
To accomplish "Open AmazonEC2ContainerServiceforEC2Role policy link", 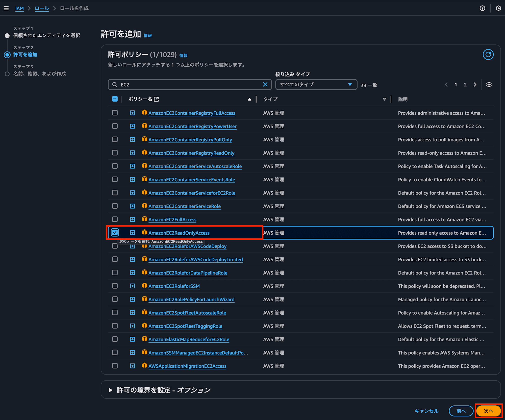I will [x=192, y=193].
